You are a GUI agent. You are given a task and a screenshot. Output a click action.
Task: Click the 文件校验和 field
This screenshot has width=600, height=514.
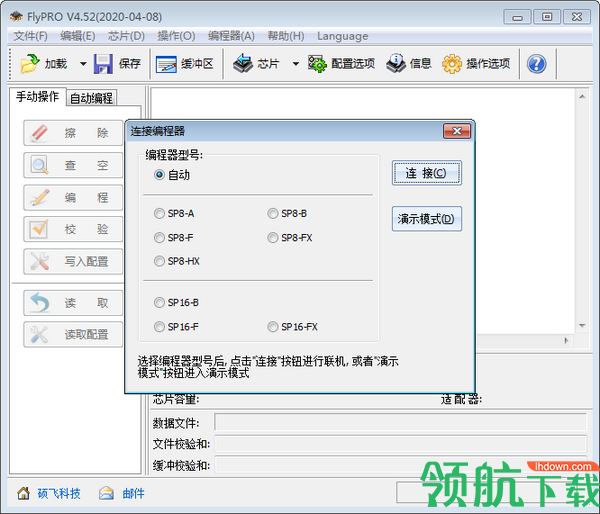click(401, 444)
